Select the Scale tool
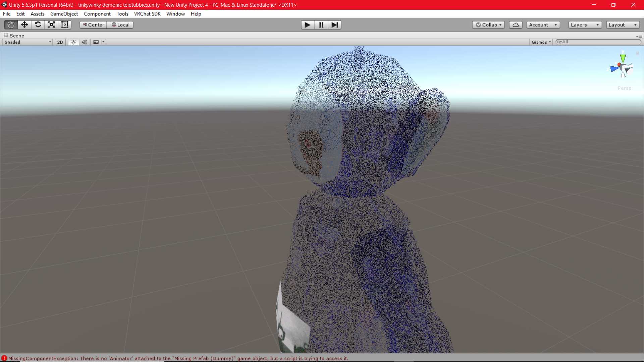Image resolution: width=644 pixels, height=362 pixels. pyautogui.click(x=51, y=25)
